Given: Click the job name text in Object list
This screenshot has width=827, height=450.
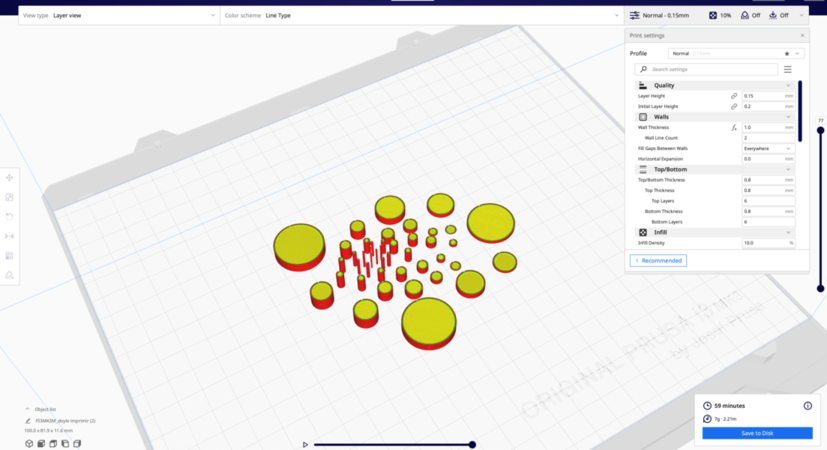Looking at the screenshot, I should click(x=65, y=421).
